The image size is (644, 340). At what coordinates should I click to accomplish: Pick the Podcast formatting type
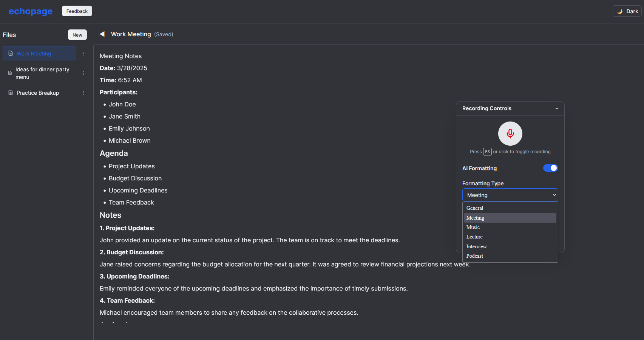pyautogui.click(x=475, y=256)
